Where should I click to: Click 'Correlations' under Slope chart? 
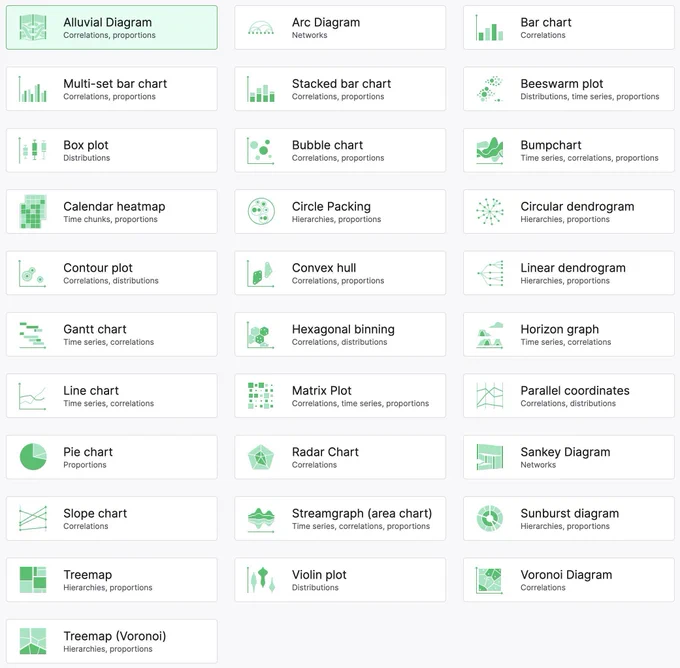[x=85, y=526]
